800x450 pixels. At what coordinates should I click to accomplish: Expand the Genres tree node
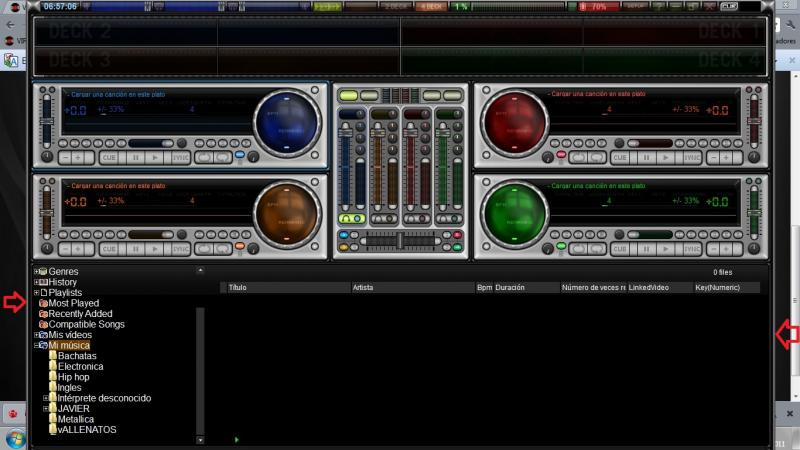click(x=36, y=272)
